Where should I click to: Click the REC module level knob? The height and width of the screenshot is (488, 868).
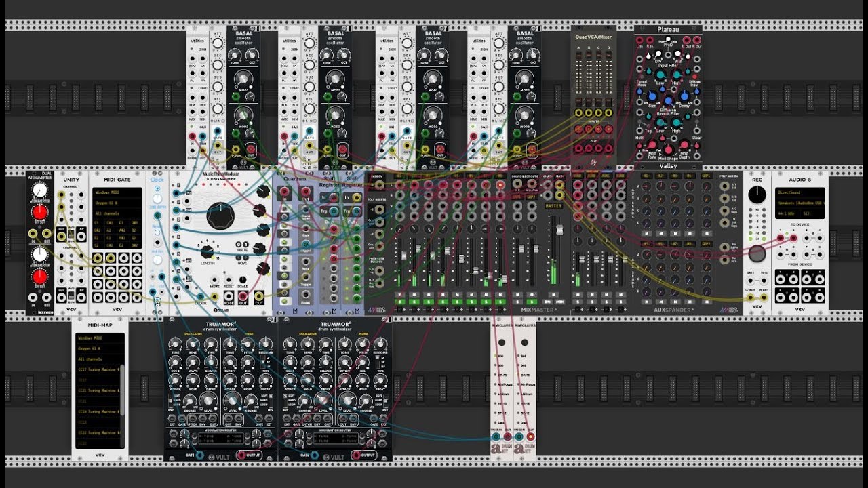[x=757, y=195]
